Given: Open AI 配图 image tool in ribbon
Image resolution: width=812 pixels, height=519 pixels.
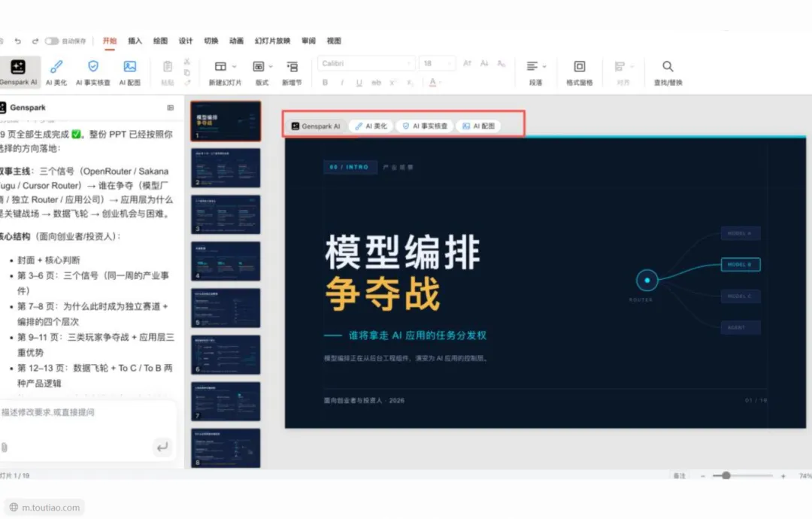Looking at the screenshot, I should [x=130, y=72].
